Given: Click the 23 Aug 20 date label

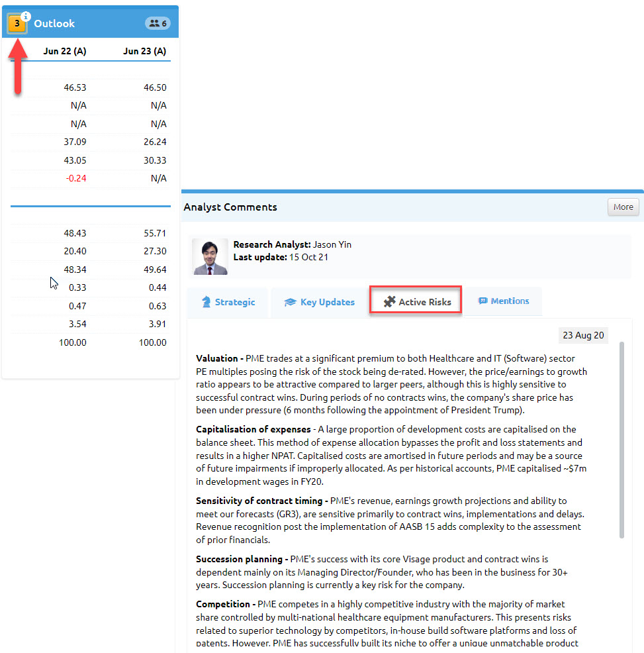Looking at the screenshot, I should [583, 335].
